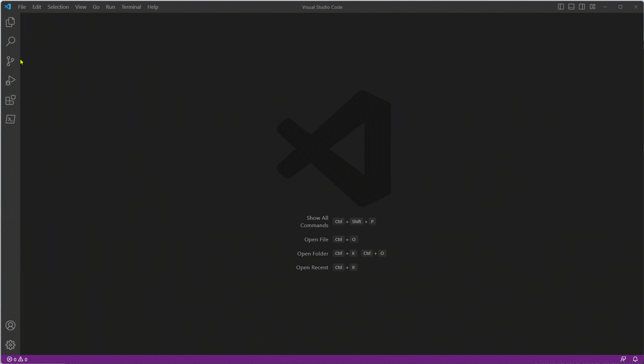Select the Run and Debug icon

[10, 80]
